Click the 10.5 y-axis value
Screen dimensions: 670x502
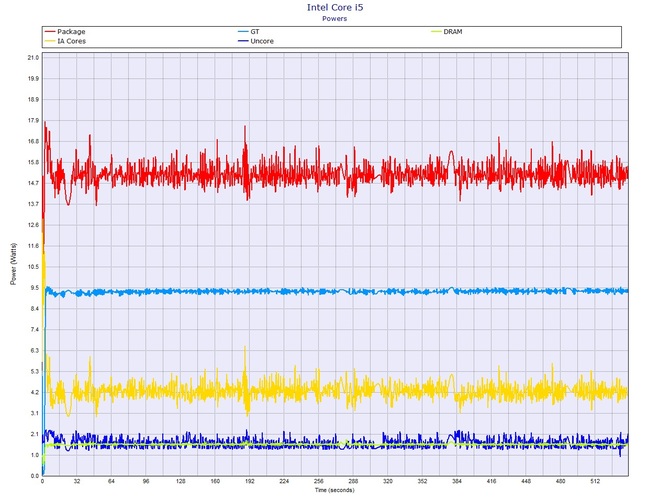(x=33, y=267)
